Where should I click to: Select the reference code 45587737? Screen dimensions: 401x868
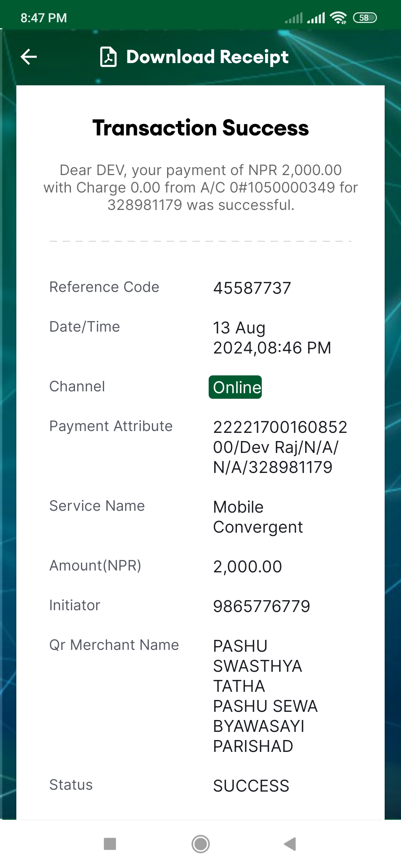pyautogui.click(x=252, y=288)
